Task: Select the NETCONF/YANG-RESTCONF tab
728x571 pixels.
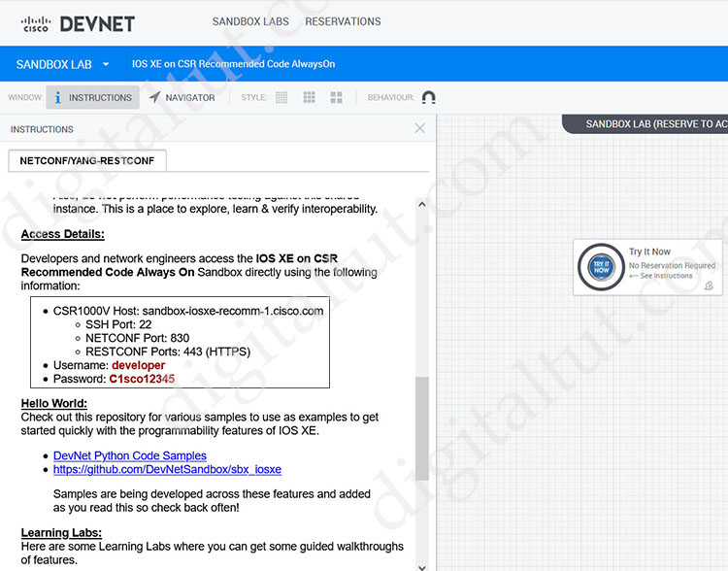Action: (x=87, y=161)
